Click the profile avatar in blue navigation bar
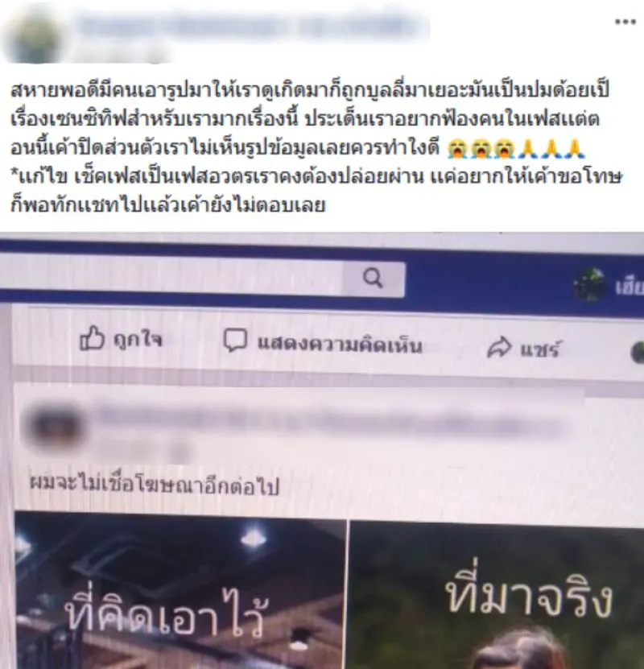 click(x=590, y=285)
